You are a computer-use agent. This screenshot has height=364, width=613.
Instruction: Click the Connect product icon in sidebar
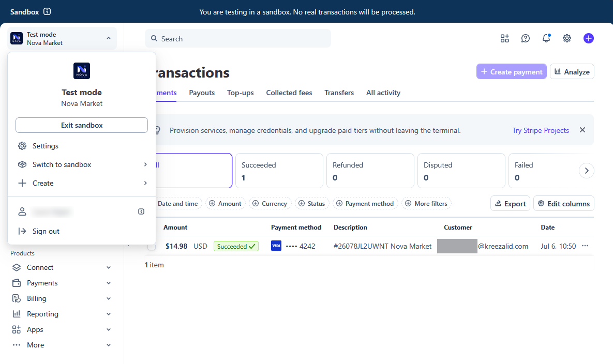(x=17, y=267)
